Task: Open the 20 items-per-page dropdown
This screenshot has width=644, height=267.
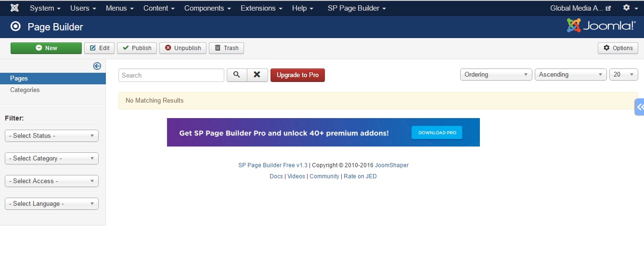Action: [x=624, y=75]
